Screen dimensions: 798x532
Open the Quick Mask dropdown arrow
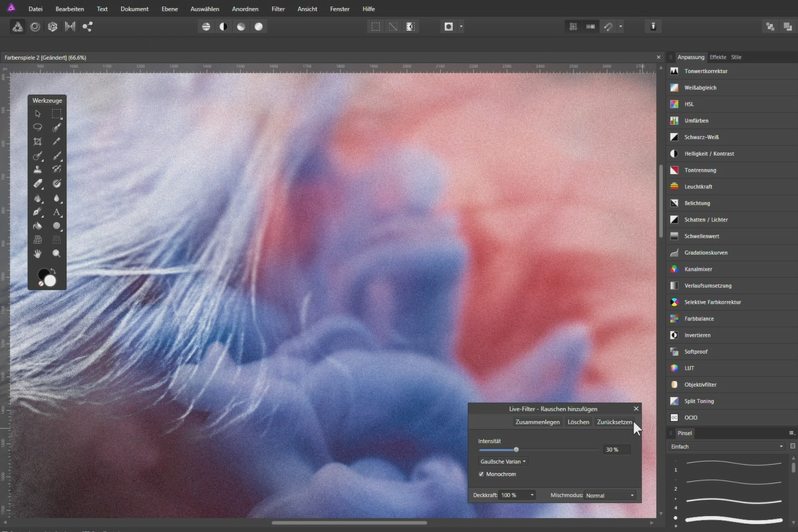[461, 27]
